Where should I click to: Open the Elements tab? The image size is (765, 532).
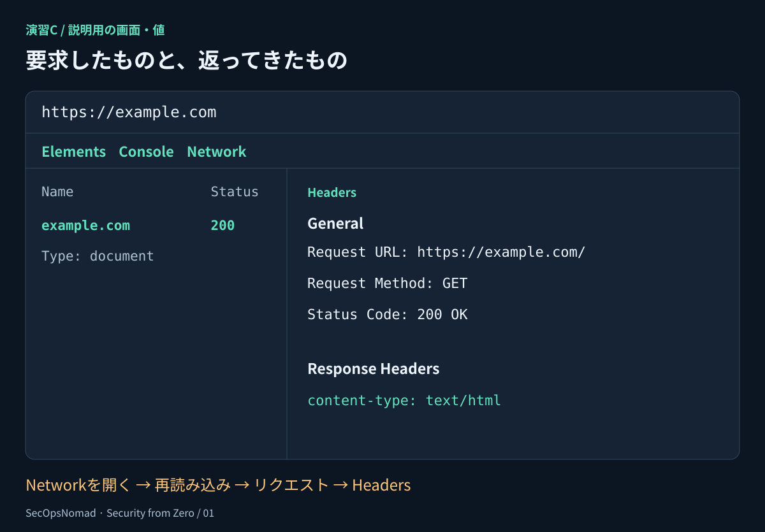[73, 152]
